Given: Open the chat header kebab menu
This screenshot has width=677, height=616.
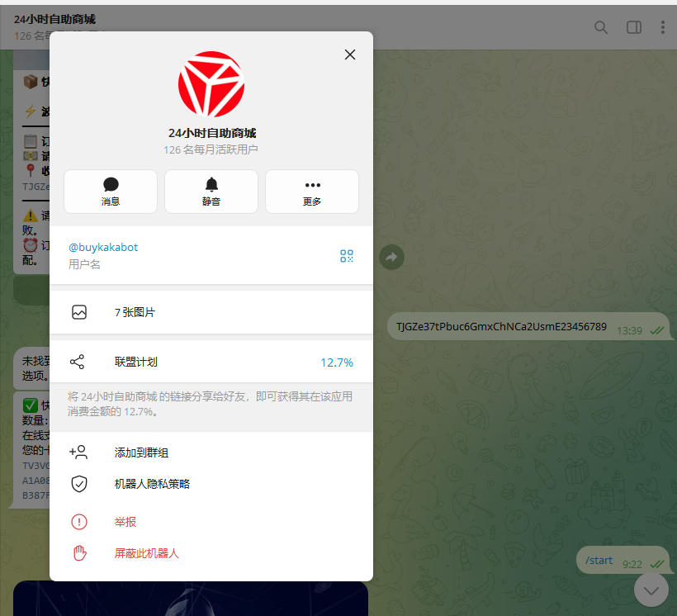Looking at the screenshot, I should [x=663, y=27].
